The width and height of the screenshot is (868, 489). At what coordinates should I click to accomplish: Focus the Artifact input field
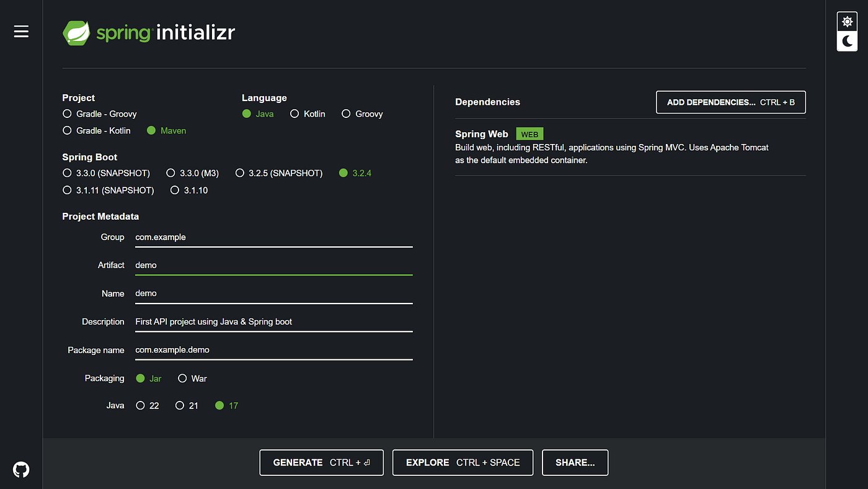pos(274,265)
